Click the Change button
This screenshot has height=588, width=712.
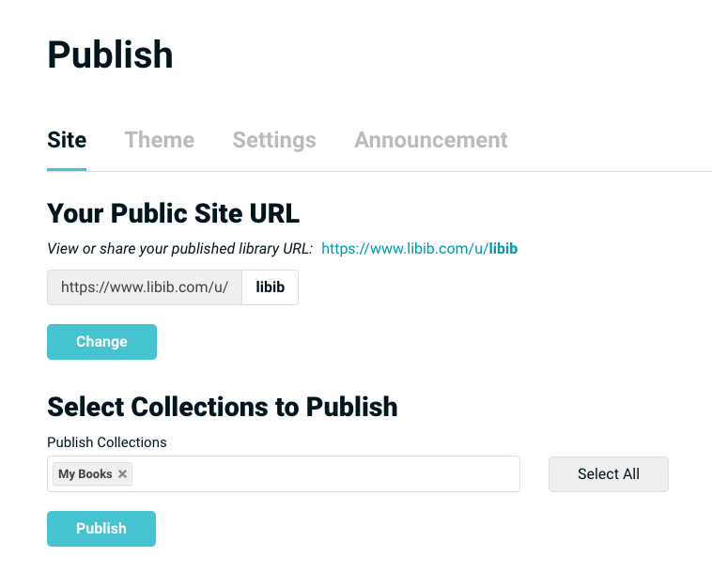point(101,342)
